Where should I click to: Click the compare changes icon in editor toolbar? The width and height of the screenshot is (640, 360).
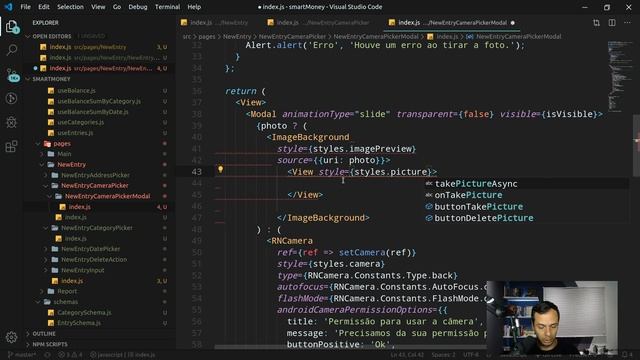pyautogui.click(x=596, y=23)
